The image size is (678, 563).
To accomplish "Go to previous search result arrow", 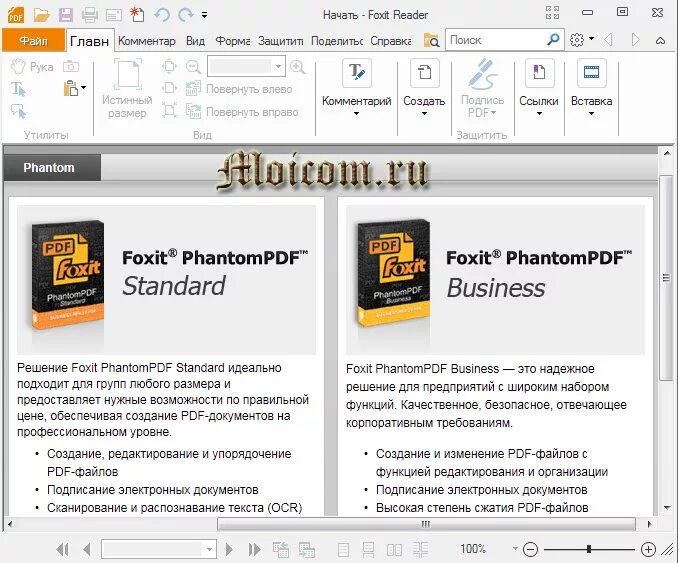I will [608, 40].
